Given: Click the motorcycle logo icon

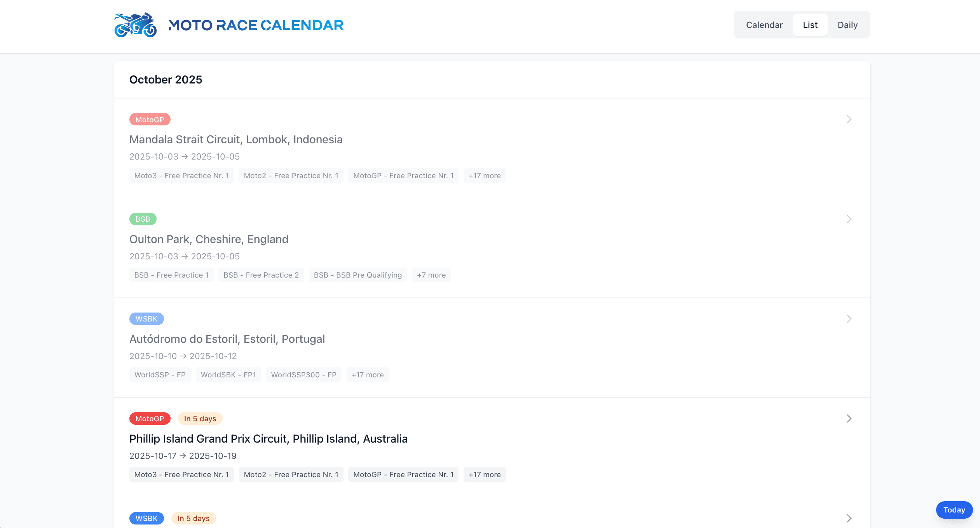Looking at the screenshot, I should [135, 25].
